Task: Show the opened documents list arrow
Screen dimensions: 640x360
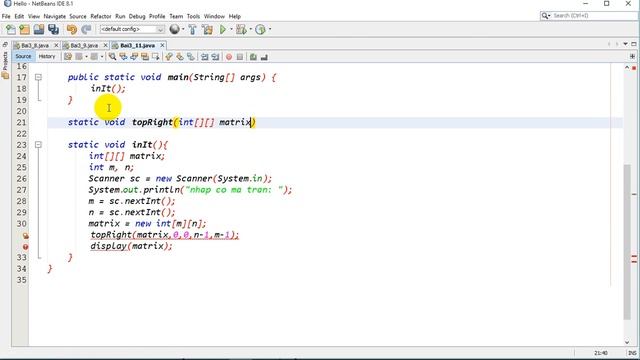Action: click(x=625, y=44)
